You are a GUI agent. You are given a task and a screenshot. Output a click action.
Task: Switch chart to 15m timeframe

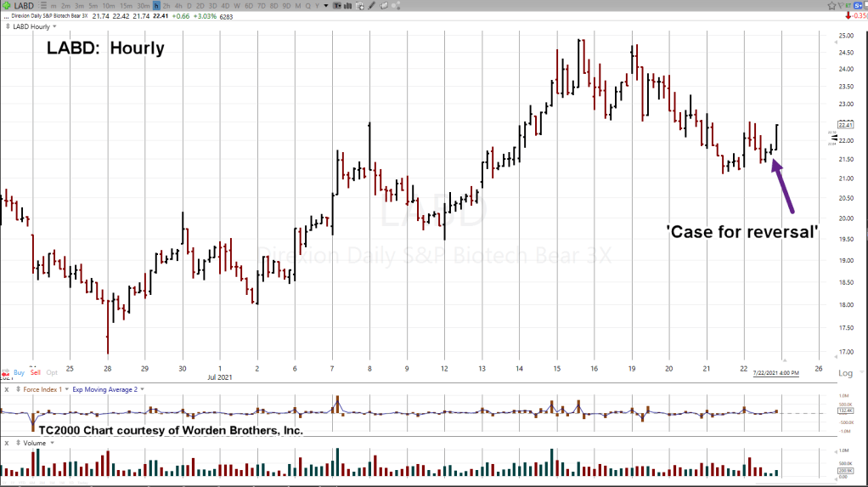[124, 6]
